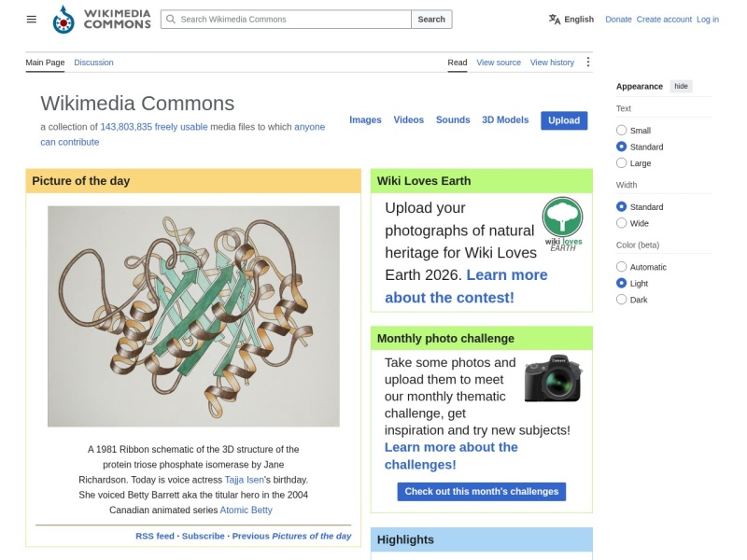Open the Atomic Betty link
Screen dimensions: 747x560
coord(246,510)
